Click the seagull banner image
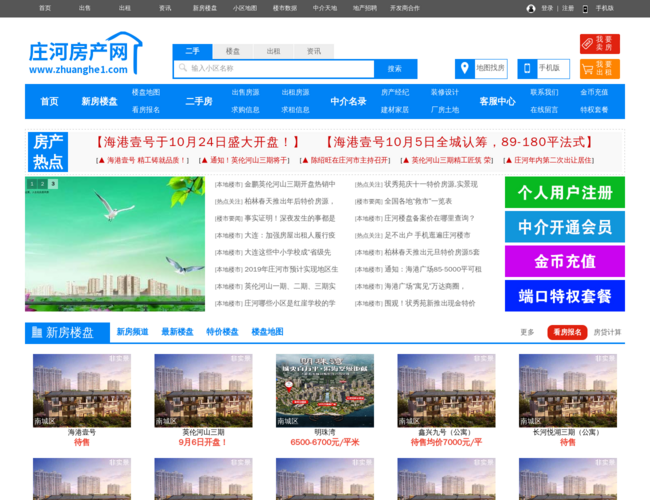Image resolution: width=650 pixels, height=500 pixels. [x=115, y=244]
